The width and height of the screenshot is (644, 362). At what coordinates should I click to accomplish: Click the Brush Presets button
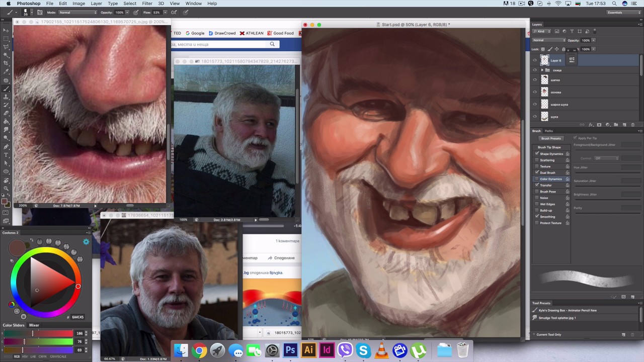(x=551, y=138)
